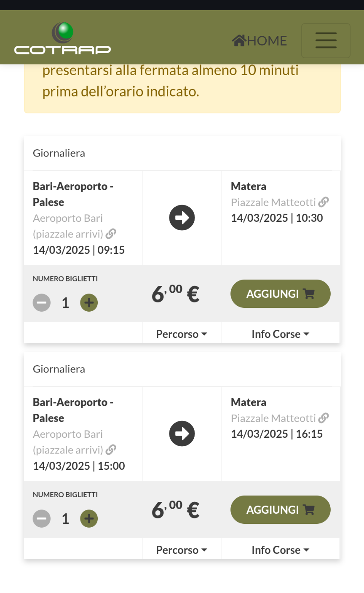Decrease ticket count for 09:15 trip

click(x=42, y=302)
